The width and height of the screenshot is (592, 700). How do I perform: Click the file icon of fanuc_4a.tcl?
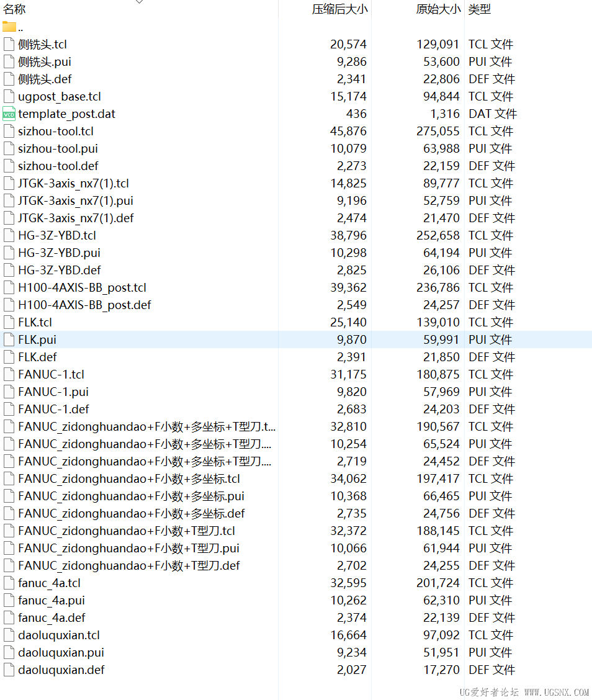[x=9, y=583]
